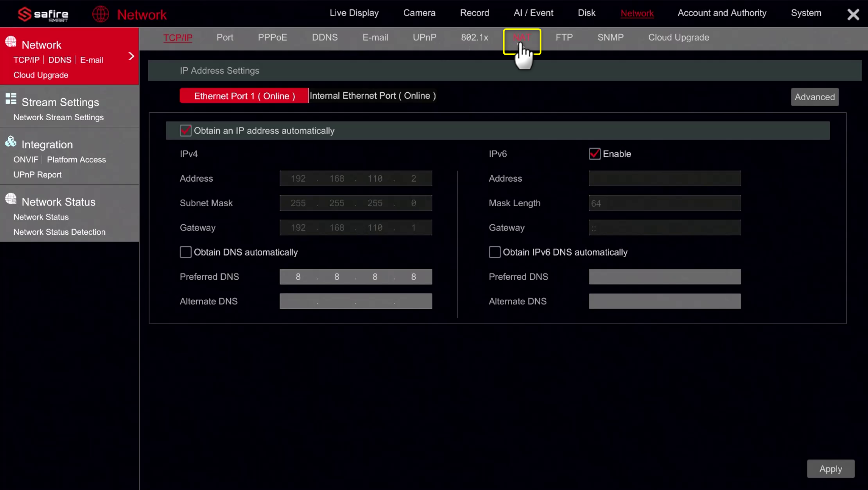Switch to the NAT tab

[522, 38]
